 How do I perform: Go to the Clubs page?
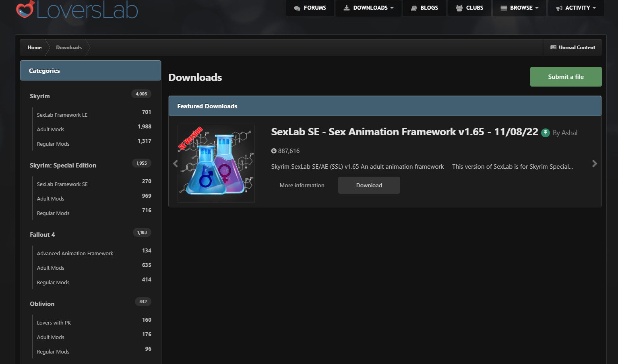pyautogui.click(x=469, y=8)
